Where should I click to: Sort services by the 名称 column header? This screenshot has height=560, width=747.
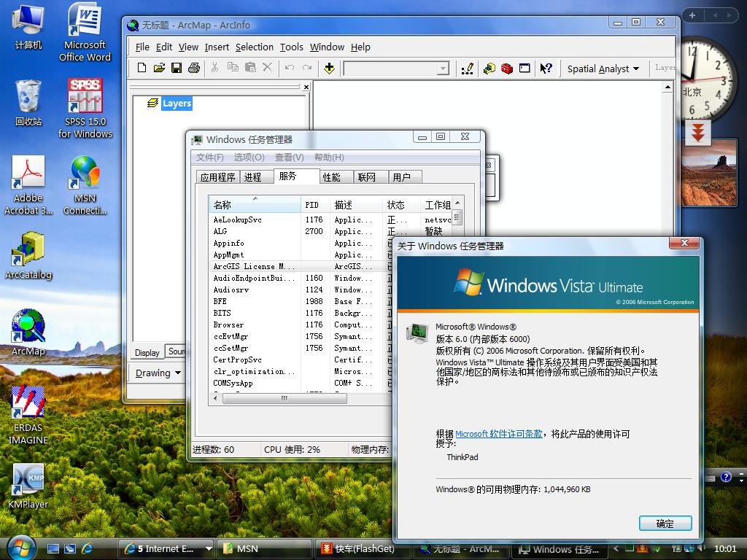coord(255,205)
